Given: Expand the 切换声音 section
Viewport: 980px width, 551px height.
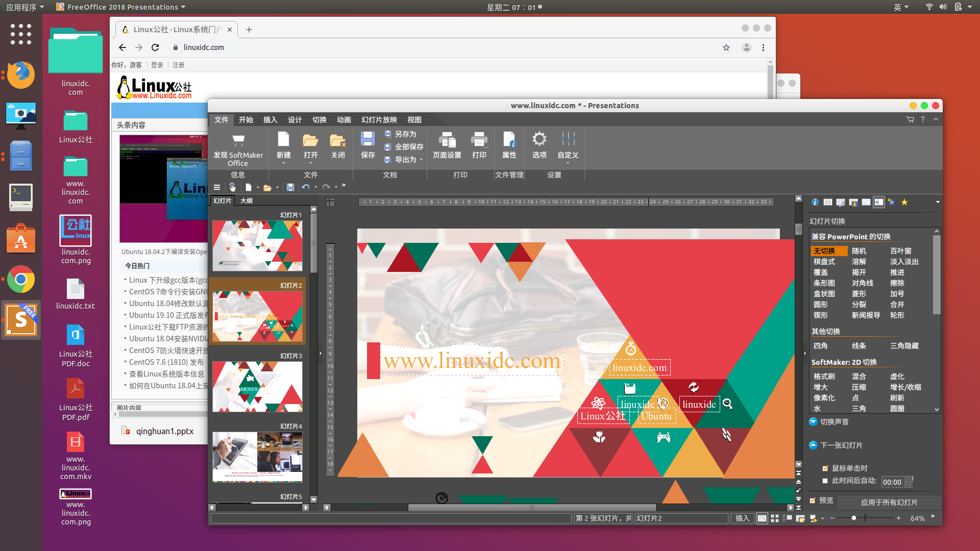Looking at the screenshot, I should tap(813, 421).
